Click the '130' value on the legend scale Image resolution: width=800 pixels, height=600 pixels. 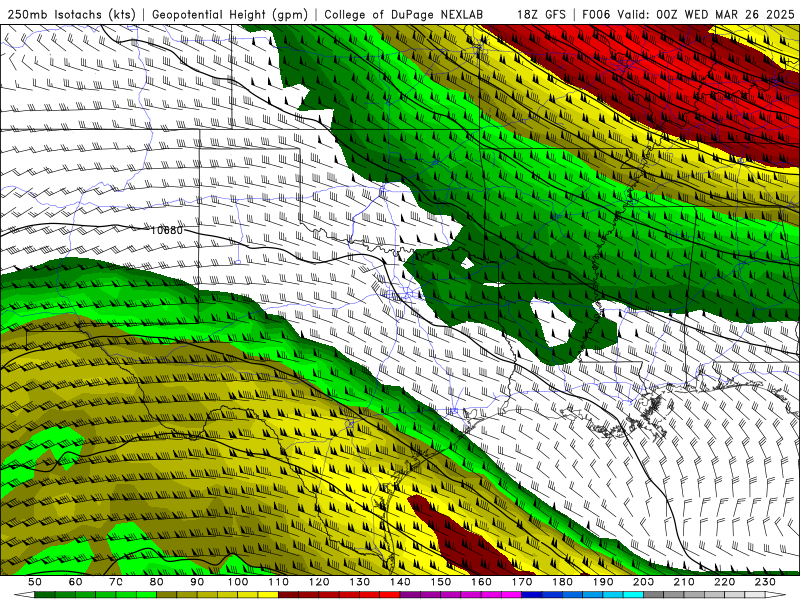click(360, 582)
